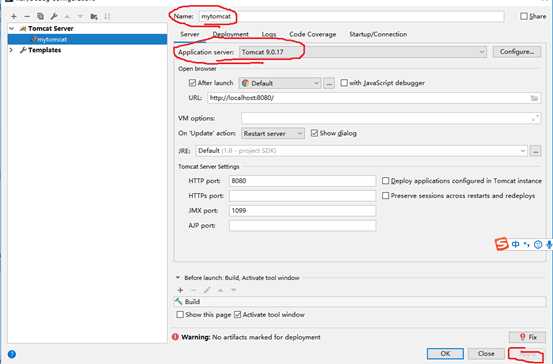Image resolution: width=553 pixels, height=364 pixels.
Task: Toggle Sogou punctuation mode icon
Action: pos(527,244)
